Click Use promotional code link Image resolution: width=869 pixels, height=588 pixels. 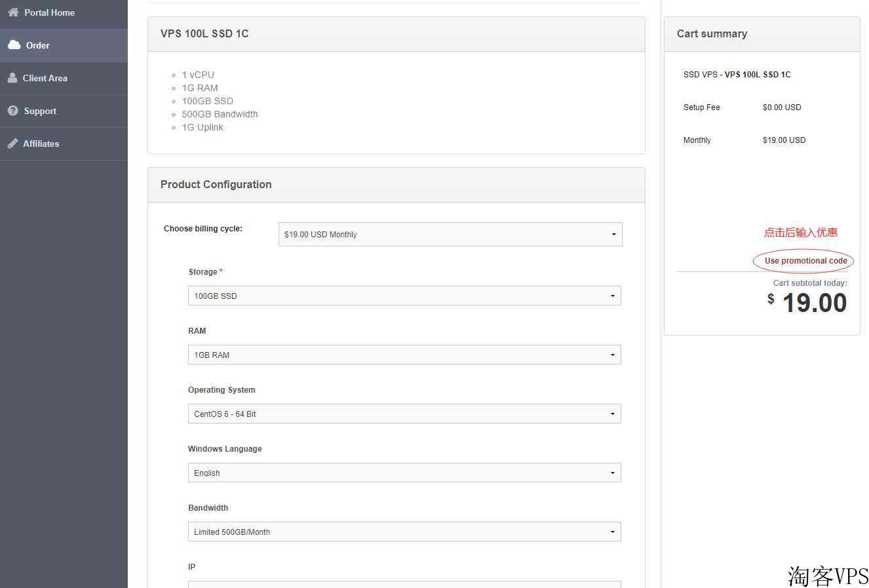805,261
